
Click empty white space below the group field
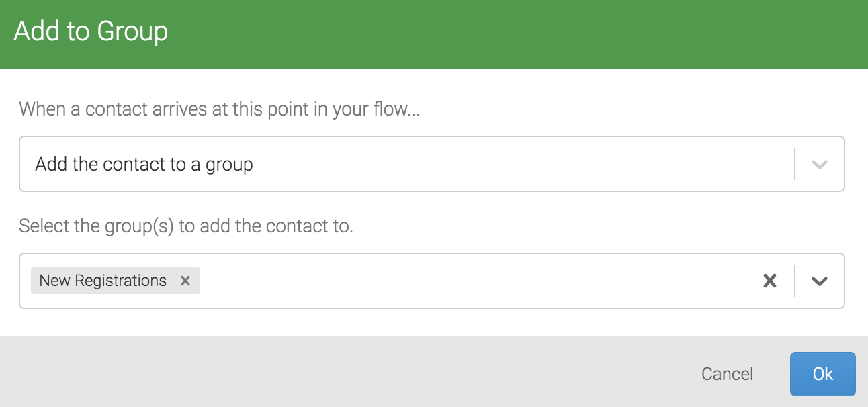(430, 322)
